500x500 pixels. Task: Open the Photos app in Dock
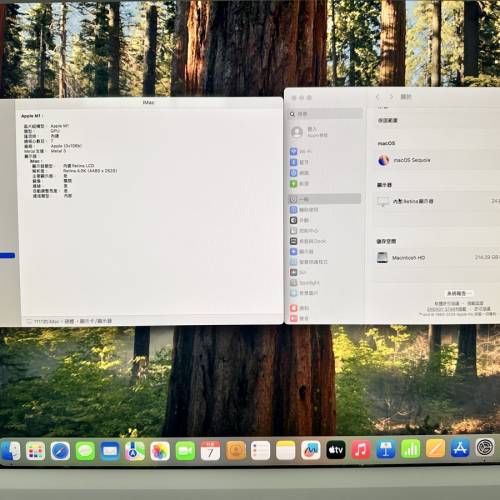pyautogui.click(x=160, y=451)
